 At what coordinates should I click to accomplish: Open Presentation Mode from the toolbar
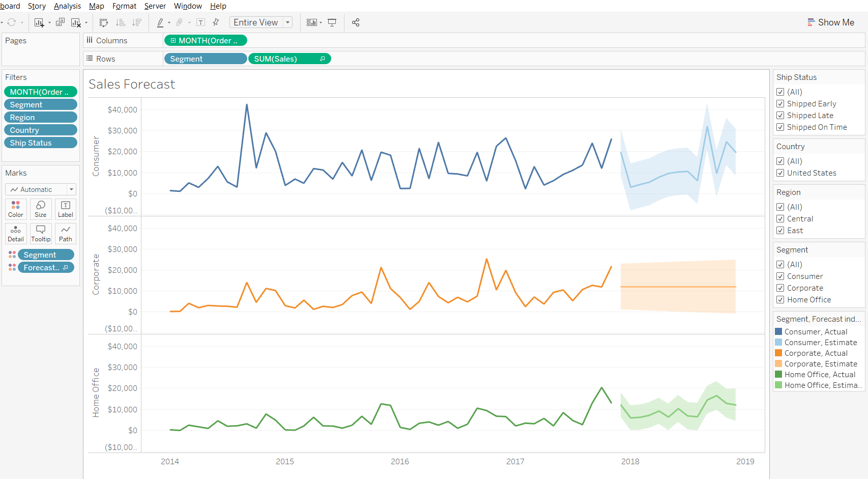click(x=332, y=22)
